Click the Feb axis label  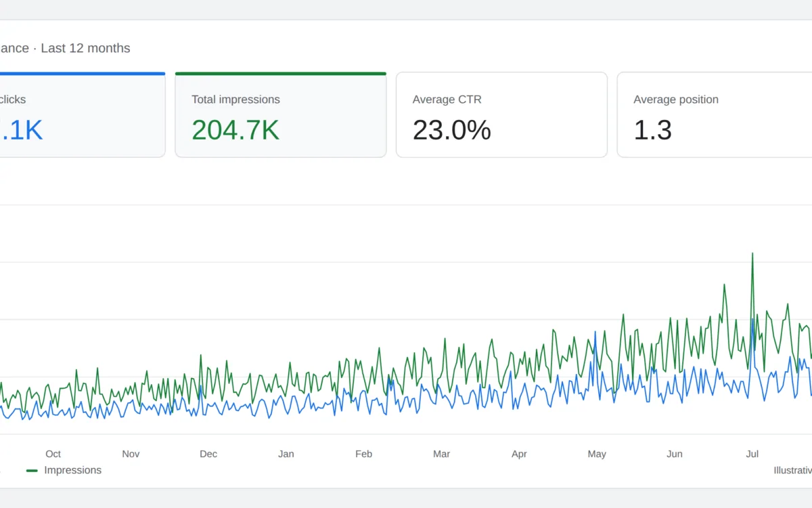tap(364, 454)
